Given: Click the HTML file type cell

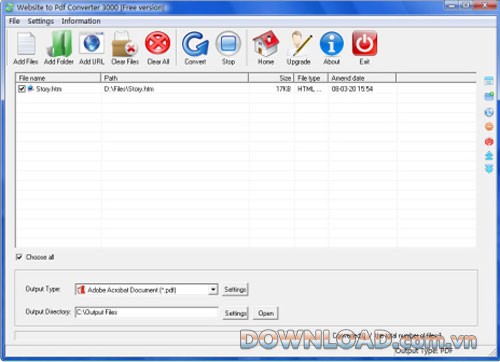Looking at the screenshot, I should (x=309, y=89).
